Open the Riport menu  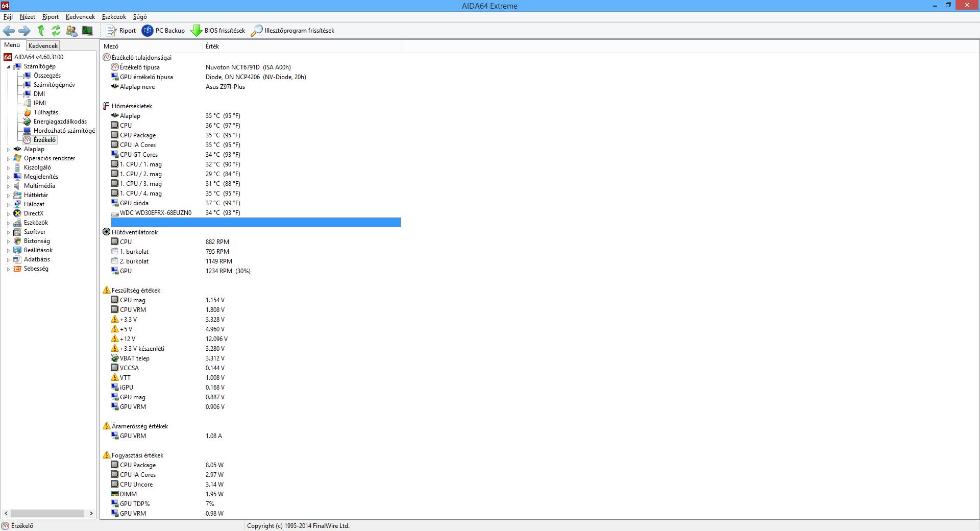51,17
